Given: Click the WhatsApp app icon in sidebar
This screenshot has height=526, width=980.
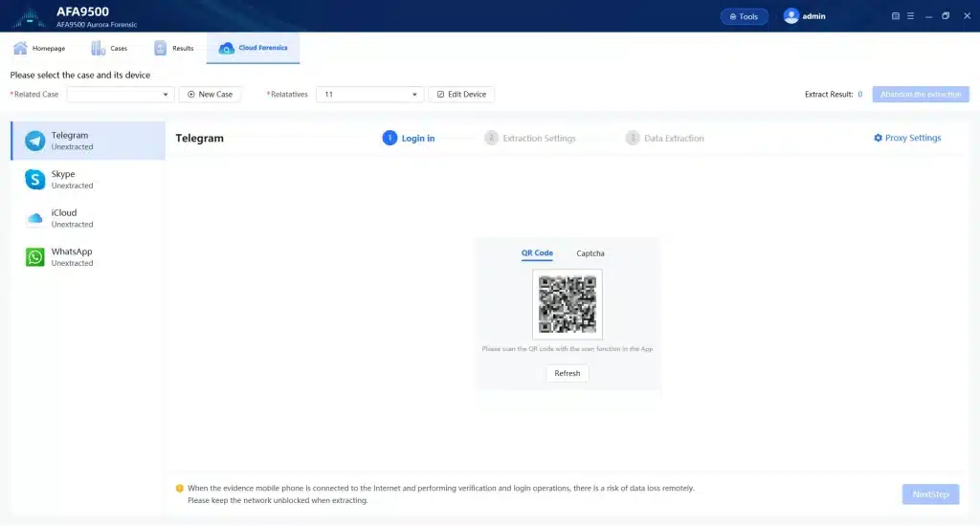Looking at the screenshot, I should [x=35, y=256].
